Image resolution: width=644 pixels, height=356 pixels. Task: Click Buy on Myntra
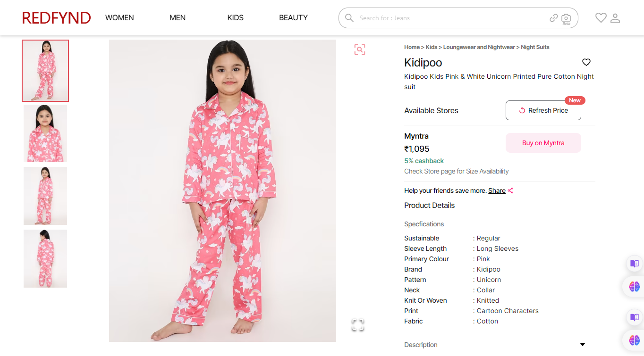[x=543, y=143]
